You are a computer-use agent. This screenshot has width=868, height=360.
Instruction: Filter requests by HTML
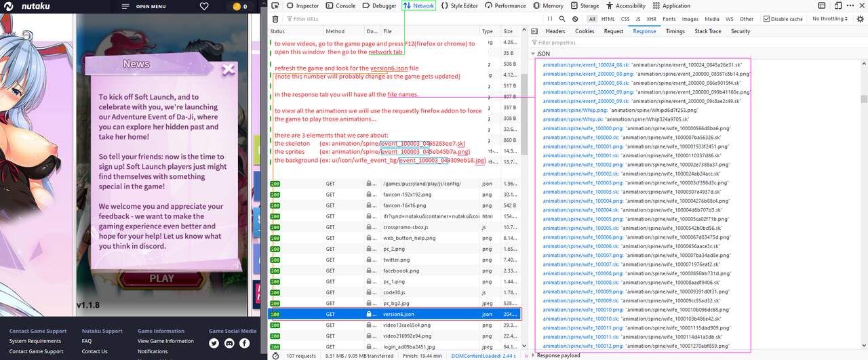click(608, 19)
